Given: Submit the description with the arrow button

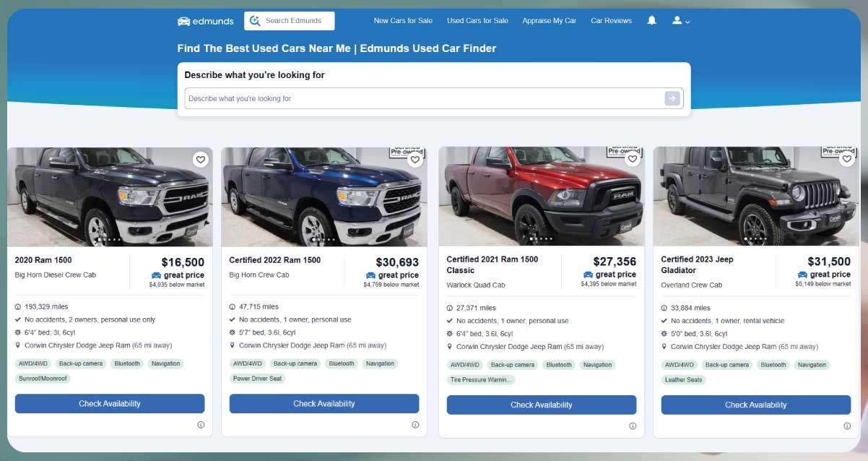Looking at the screenshot, I should point(672,98).
